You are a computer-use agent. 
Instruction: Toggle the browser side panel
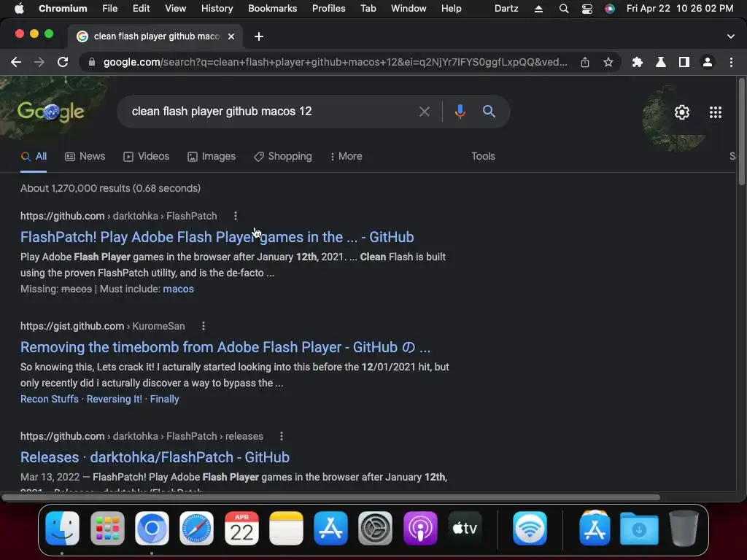684,62
